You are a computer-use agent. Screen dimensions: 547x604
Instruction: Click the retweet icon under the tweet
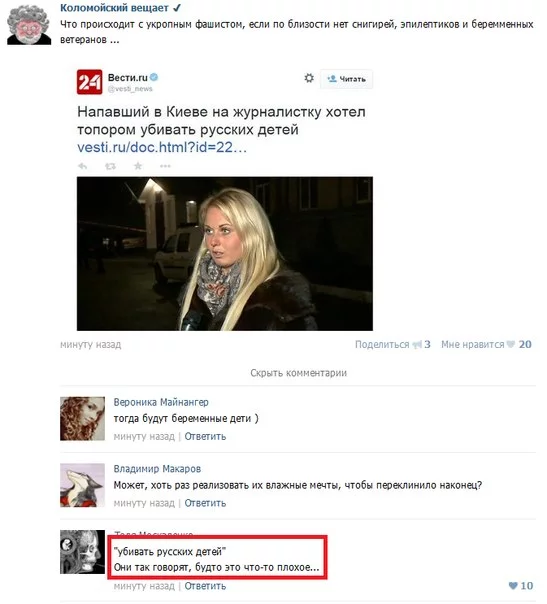[x=110, y=166]
